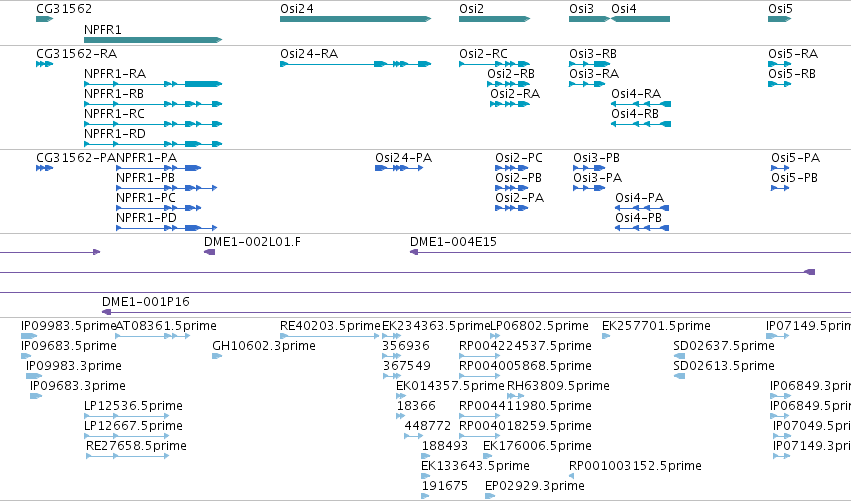Click EST LP12667.5prime

coord(126,436)
